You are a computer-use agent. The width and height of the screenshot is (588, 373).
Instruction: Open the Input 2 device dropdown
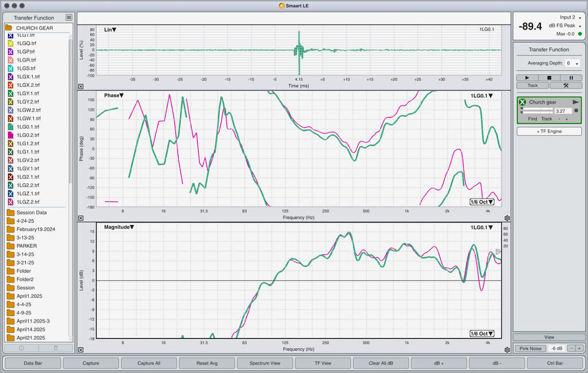(570, 17)
